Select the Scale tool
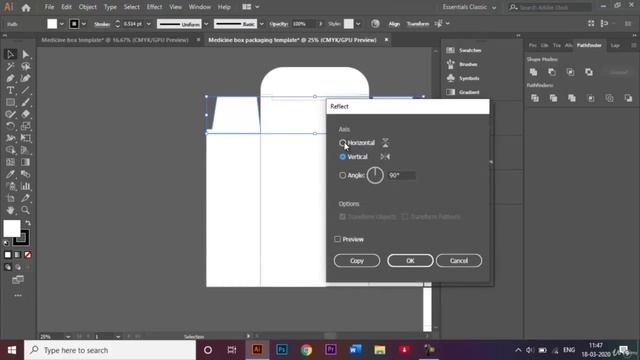This screenshot has width=640, height=360. [25, 126]
